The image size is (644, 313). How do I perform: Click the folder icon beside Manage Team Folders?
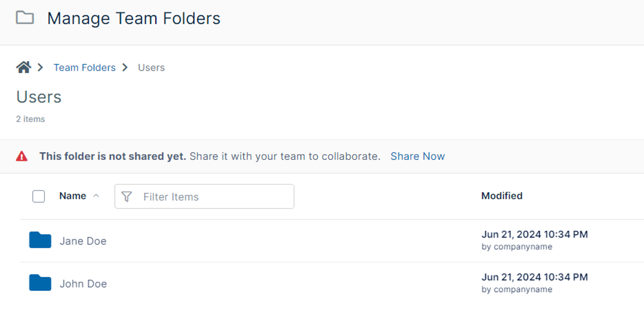click(25, 18)
